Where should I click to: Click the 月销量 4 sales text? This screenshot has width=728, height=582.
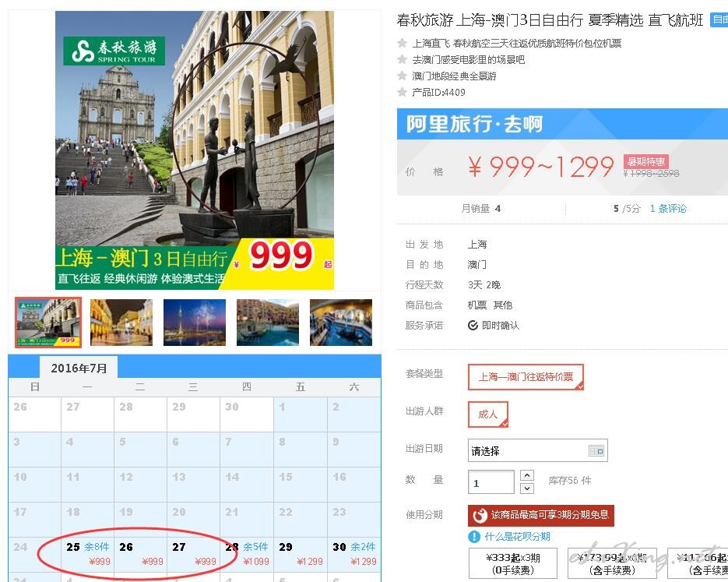(480, 209)
